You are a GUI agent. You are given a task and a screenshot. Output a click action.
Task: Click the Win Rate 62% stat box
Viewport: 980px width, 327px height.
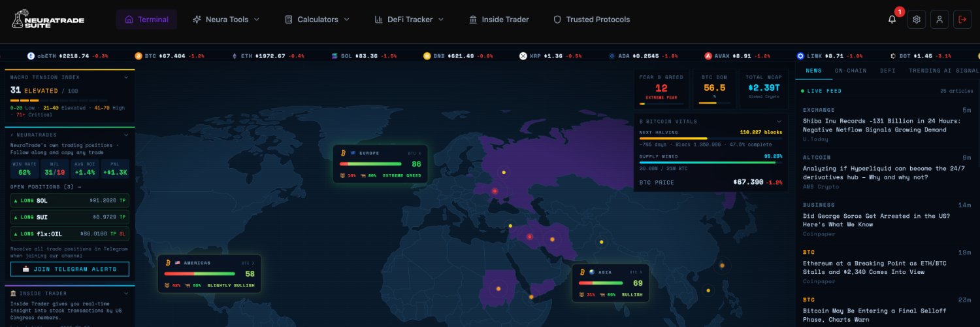[25, 169]
